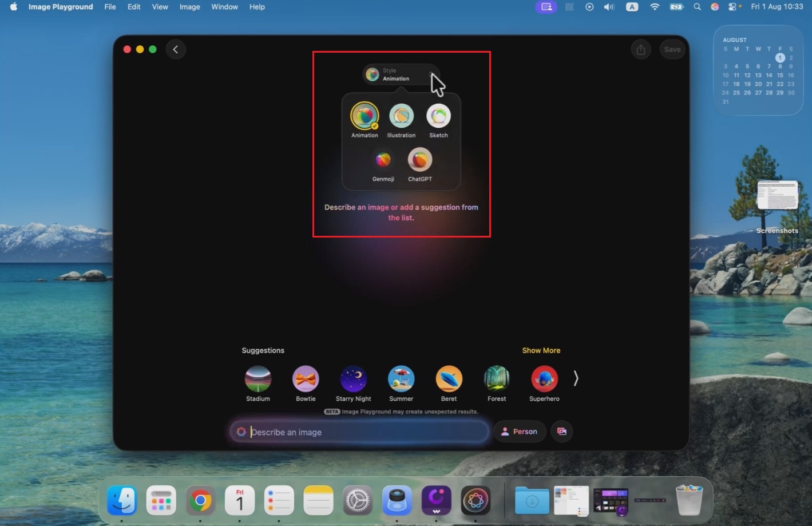Add the Superhero suggestion
Image resolution: width=812 pixels, height=526 pixels.
tap(544, 383)
